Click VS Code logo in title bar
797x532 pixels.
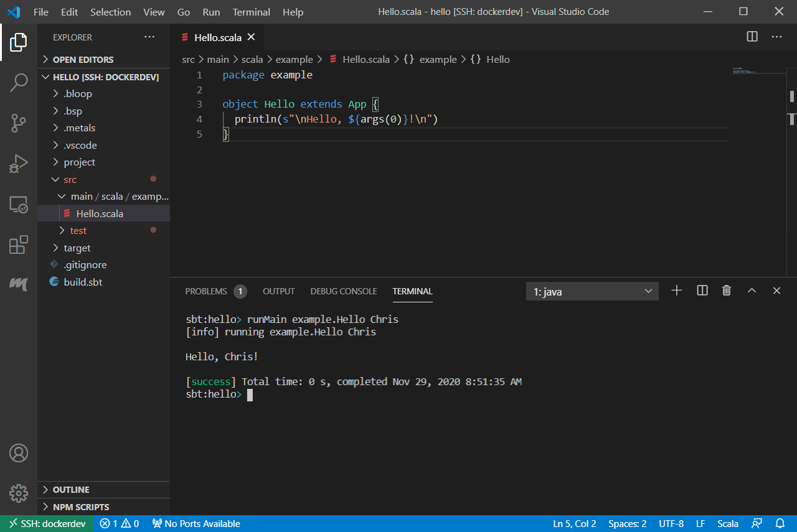(14, 12)
